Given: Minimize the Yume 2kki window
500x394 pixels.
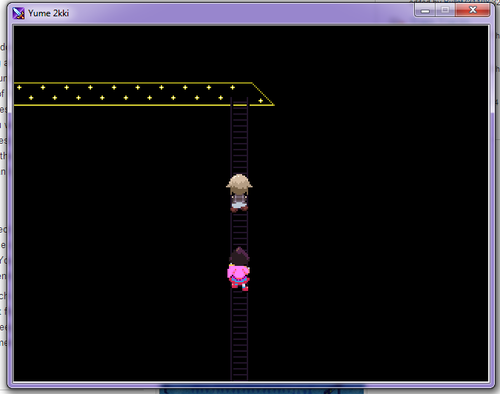Looking at the screenshot, I should pyautogui.click(x=425, y=10).
